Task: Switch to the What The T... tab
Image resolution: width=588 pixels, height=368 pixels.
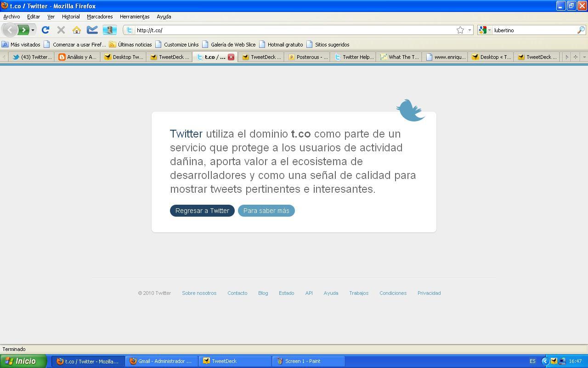Action: (x=399, y=57)
